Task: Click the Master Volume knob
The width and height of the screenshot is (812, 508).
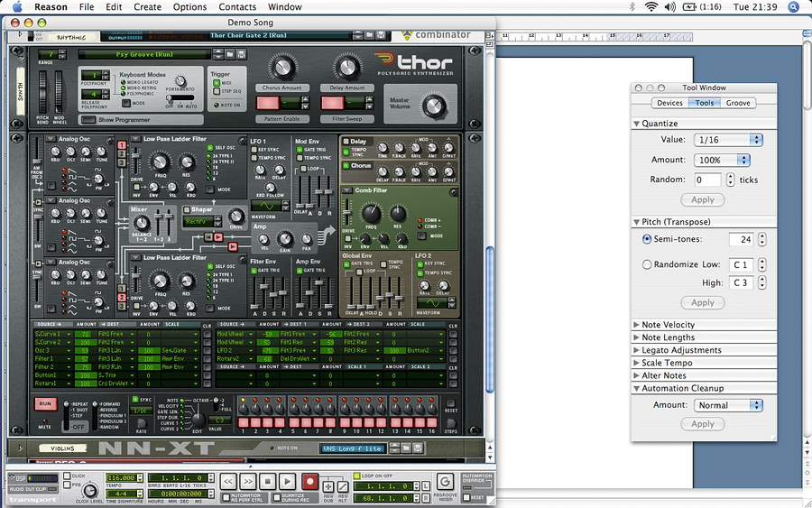Action: 434,107
